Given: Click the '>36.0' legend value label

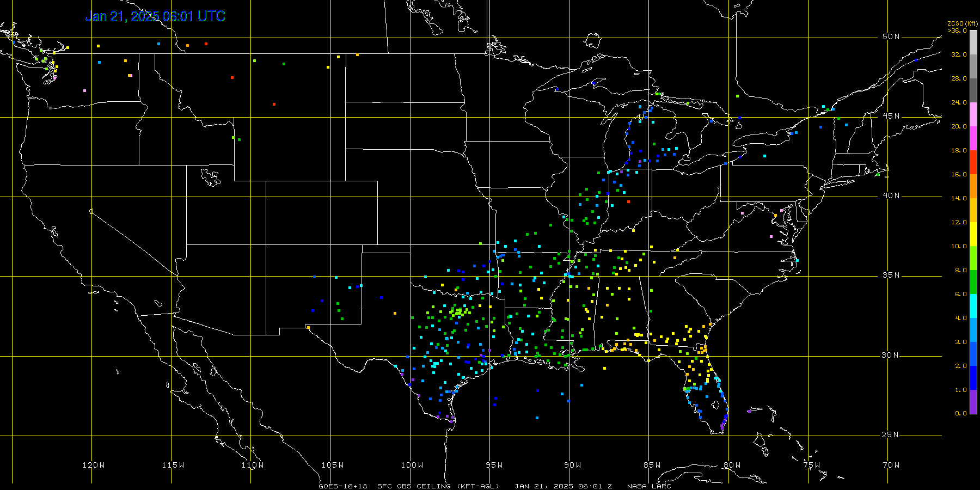Looking at the screenshot, I should pos(958,30).
